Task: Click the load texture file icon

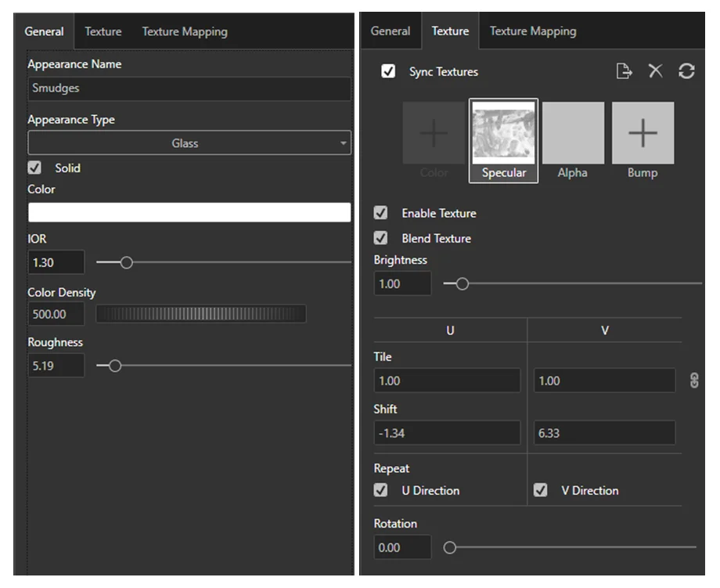Action: [624, 71]
